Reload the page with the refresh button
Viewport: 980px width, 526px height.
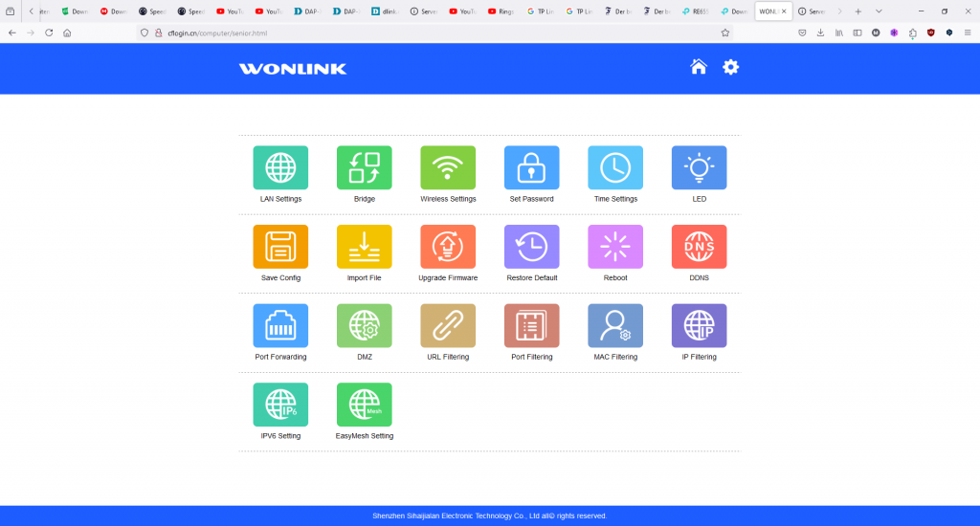[49, 33]
